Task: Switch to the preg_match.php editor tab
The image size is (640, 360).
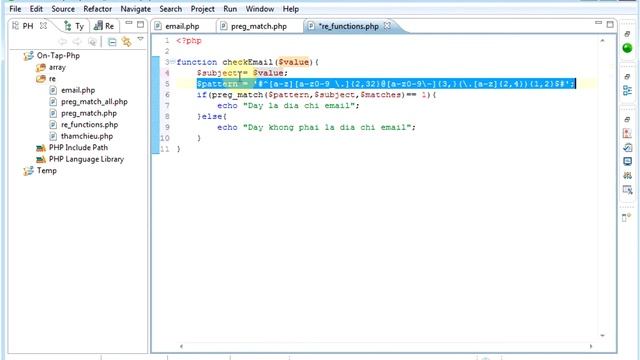Action: point(259,26)
